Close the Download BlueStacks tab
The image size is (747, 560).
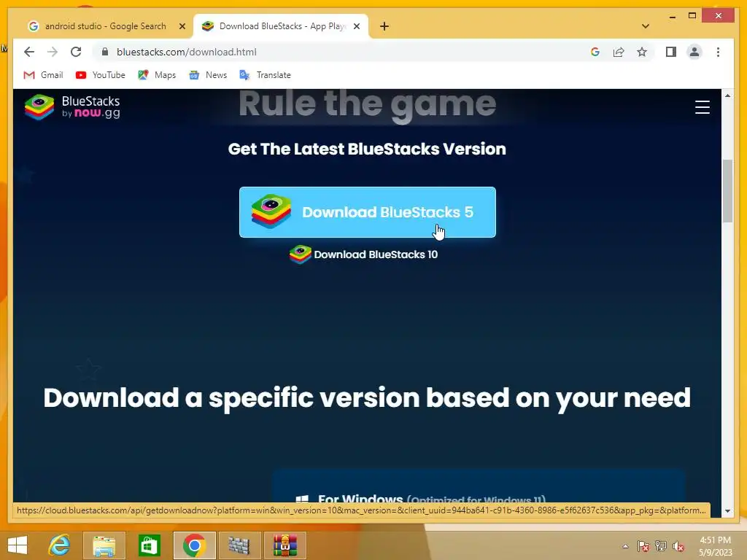pyautogui.click(x=356, y=26)
